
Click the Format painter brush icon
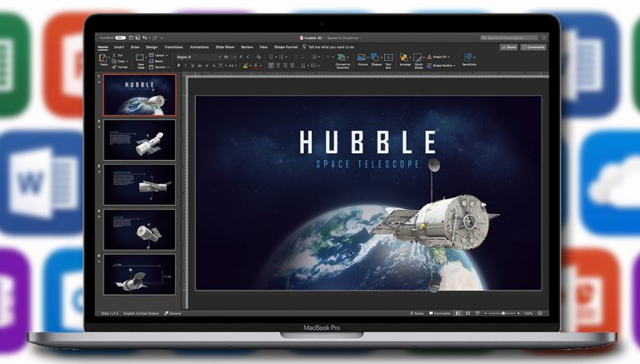tap(115, 67)
